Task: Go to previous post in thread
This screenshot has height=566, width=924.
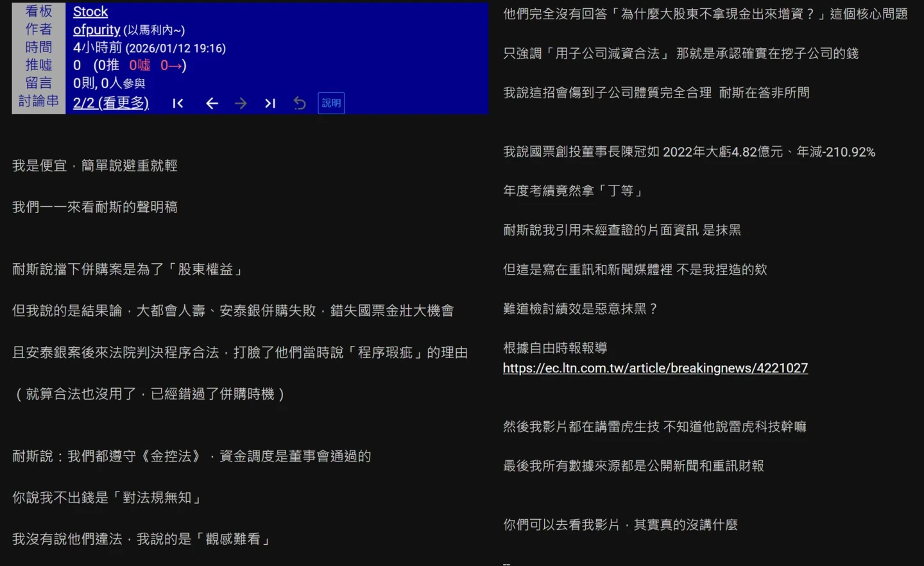Action: point(212,103)
